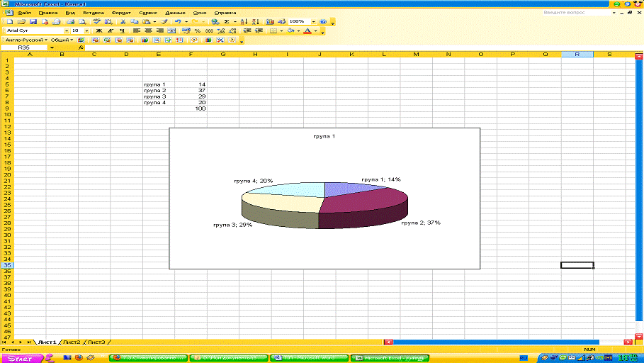Toggle Underline formatting (Ч)
Image resolution: width=644 pixels, height=363 pixels.
122,31
